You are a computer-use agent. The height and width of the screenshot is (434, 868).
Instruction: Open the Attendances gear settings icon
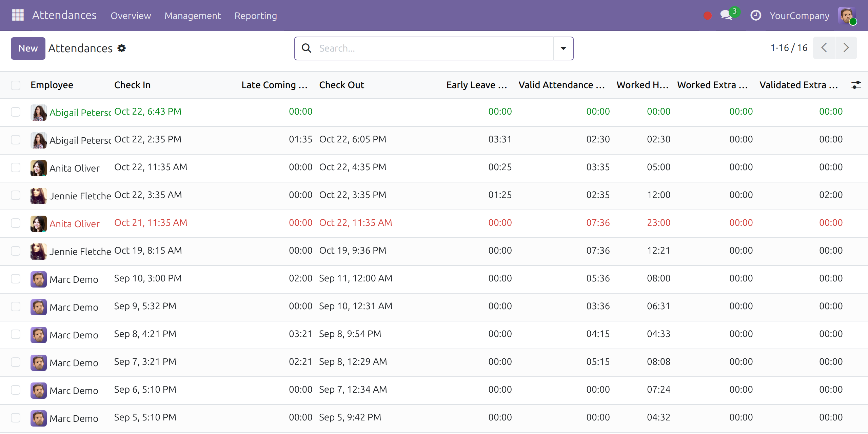(122, 48)
